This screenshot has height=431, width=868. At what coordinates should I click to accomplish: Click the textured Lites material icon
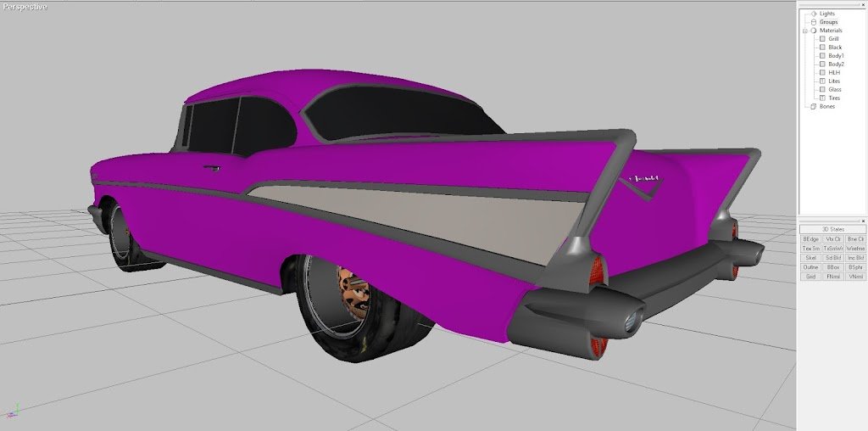(x=821, y=81)
